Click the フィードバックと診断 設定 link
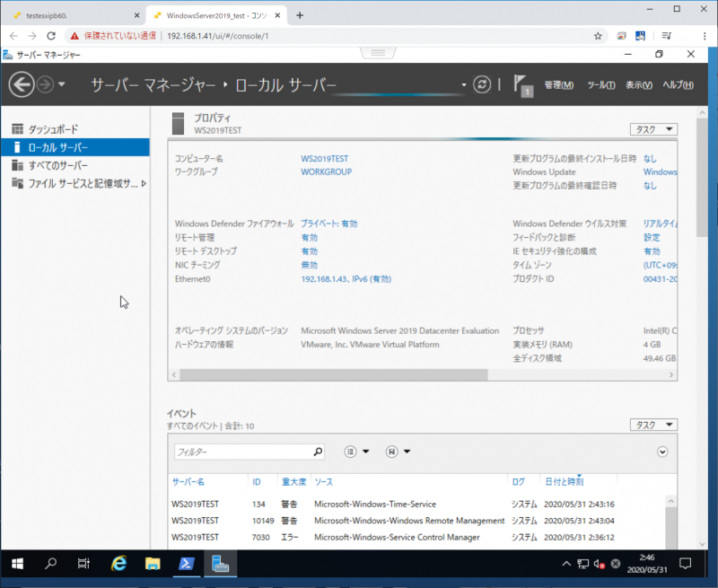 point(652,237)
